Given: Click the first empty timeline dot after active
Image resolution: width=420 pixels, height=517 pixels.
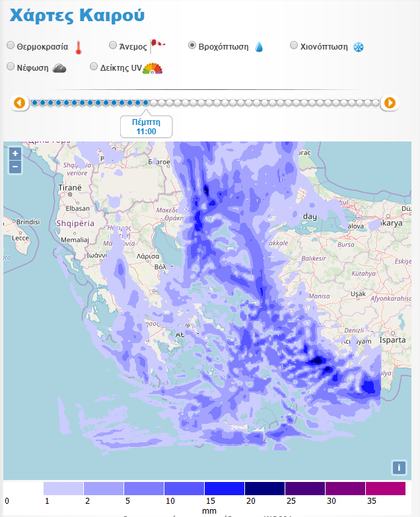Looking at the screenshot, I should pos(153,102).
